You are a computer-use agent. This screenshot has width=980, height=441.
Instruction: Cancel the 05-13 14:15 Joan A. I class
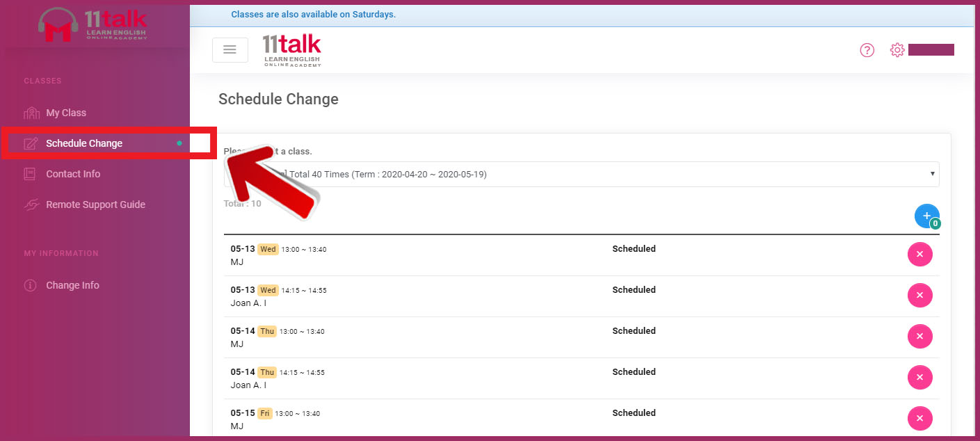pyautogui.click(x=919, y=296)
